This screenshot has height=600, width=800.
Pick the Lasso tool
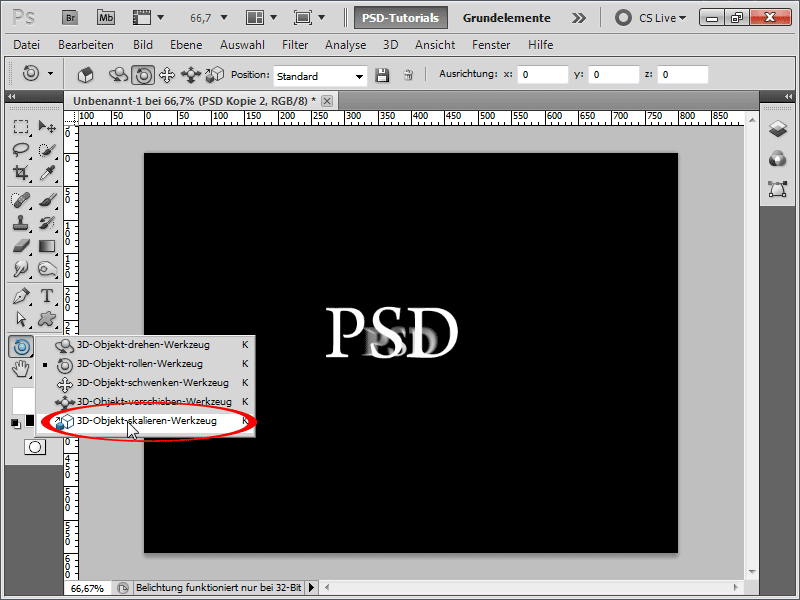tap(21, 149)
